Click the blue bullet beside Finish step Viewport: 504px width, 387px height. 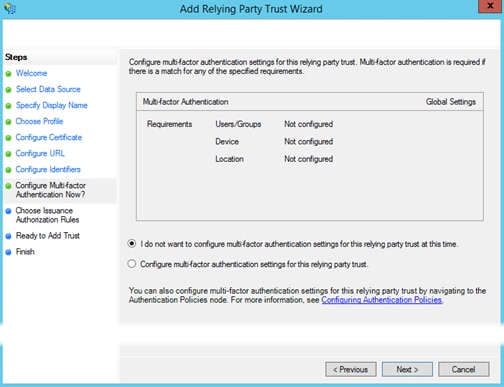(8, 252)
